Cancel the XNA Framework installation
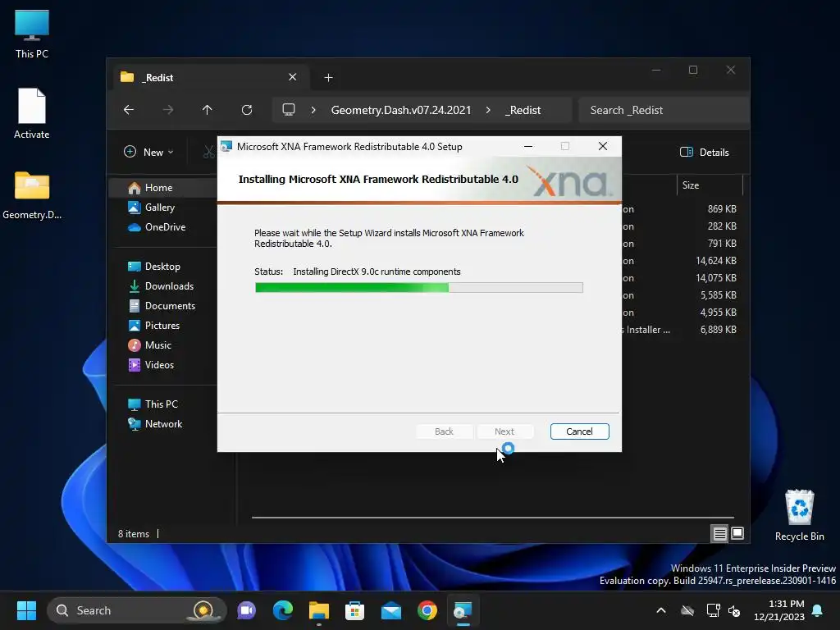 579,431
